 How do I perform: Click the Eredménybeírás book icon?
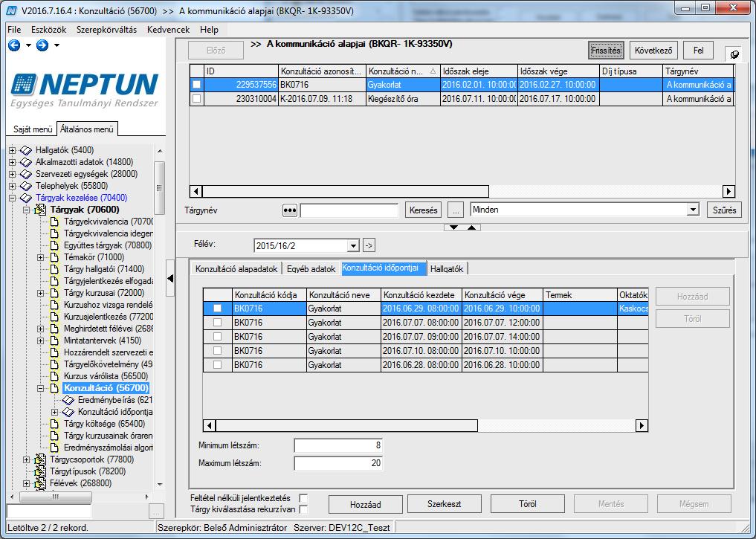pyautogui.click(x=68, y=400)
